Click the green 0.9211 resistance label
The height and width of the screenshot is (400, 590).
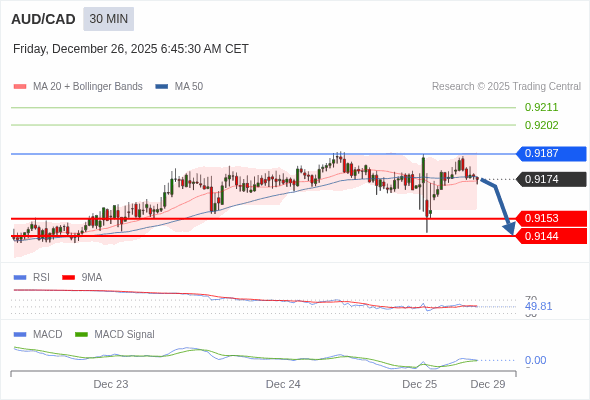coord(541,107)
